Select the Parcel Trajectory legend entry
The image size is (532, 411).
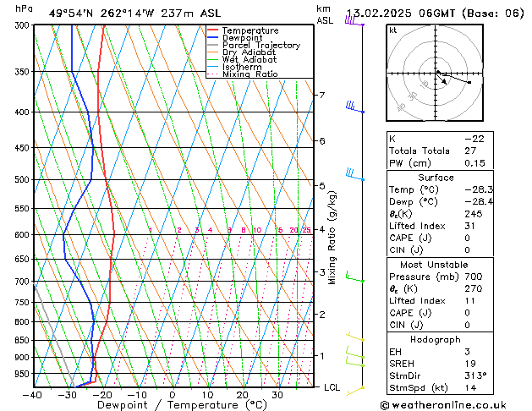[x=261, y=46]
